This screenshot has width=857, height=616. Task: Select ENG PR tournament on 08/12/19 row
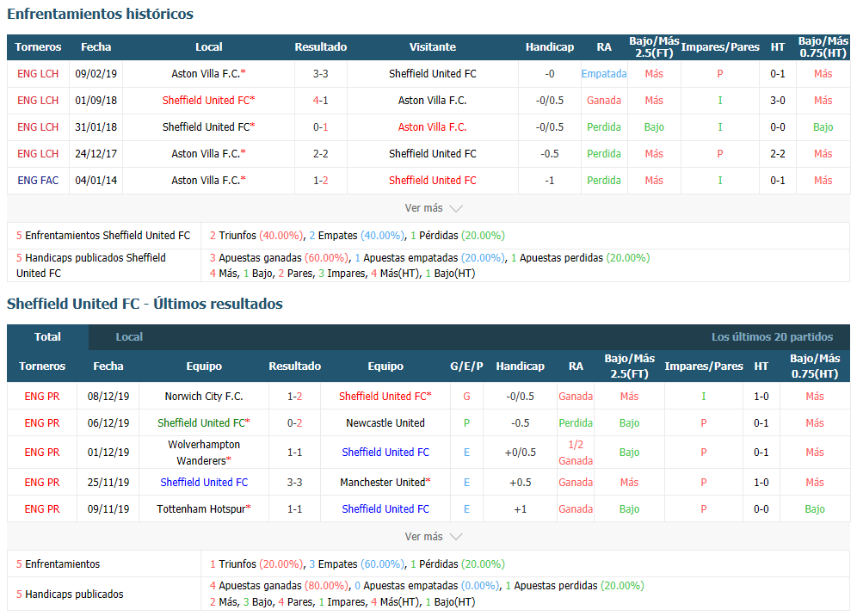point(42,397)
